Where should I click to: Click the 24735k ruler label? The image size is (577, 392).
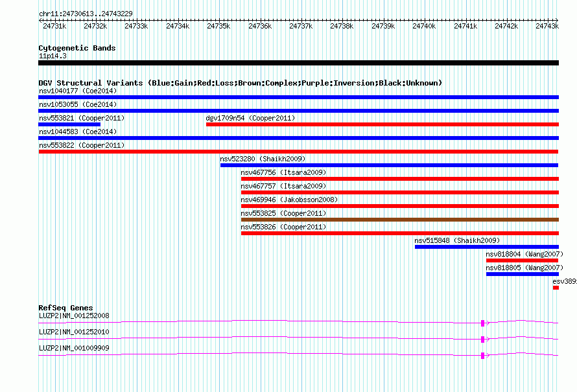[x=218, y=26]
